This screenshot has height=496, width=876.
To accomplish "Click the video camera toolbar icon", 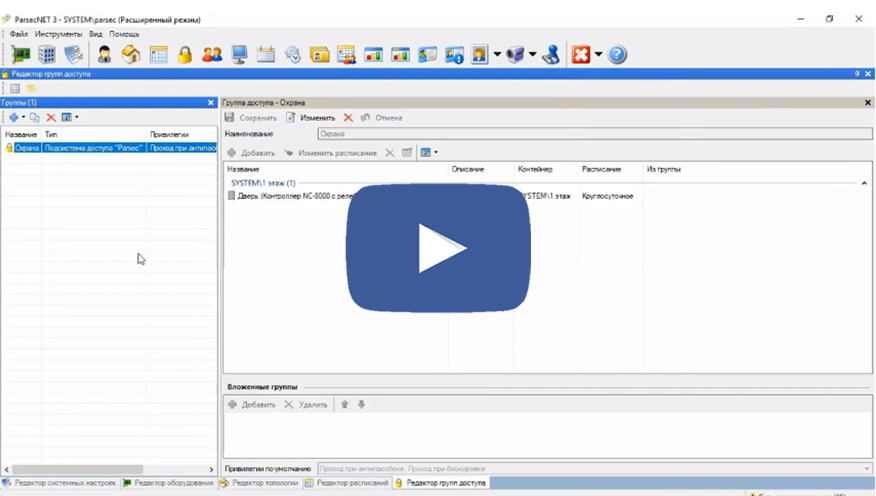I will 515,55.
